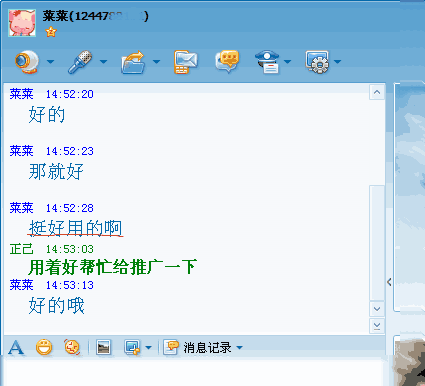Jump to bottom with double-chevron scroll button
Image resolution: width=425 pixels, height=386 pixels.
tap(377, 326)
